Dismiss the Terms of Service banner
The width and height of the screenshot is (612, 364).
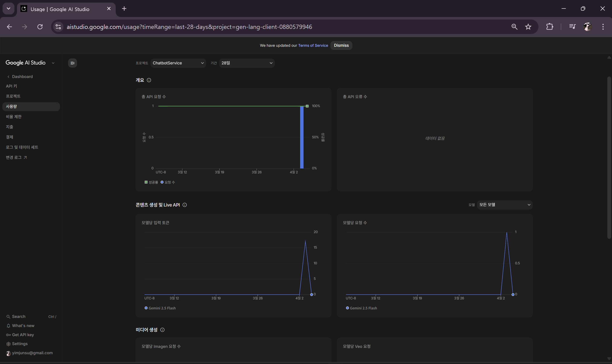coord(341,45)
